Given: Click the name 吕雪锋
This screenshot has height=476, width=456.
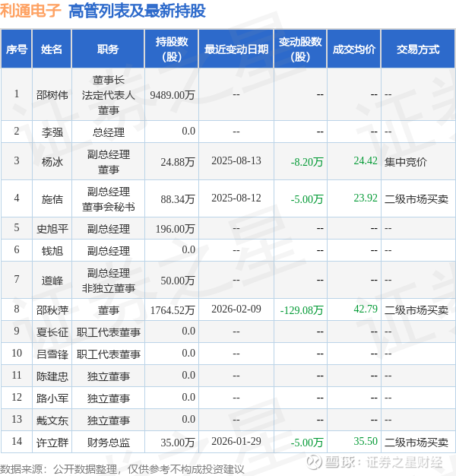Looking at the screenshot, I should 52,354.
